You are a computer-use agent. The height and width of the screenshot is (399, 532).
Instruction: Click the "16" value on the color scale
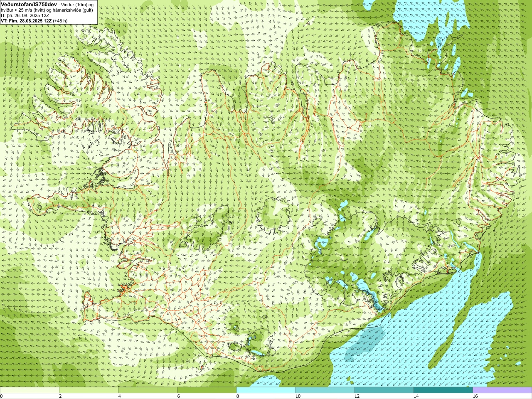point(475,396)
